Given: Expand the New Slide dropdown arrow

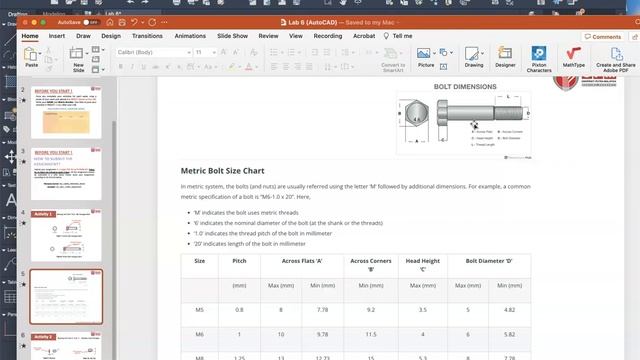Looking at the screenshot, I should (87, 53).
